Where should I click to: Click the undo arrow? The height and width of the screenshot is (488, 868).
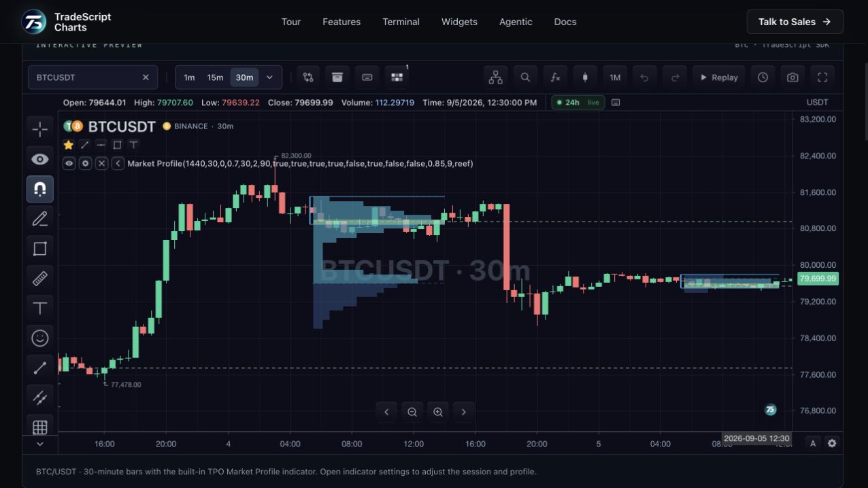(644, 77)
